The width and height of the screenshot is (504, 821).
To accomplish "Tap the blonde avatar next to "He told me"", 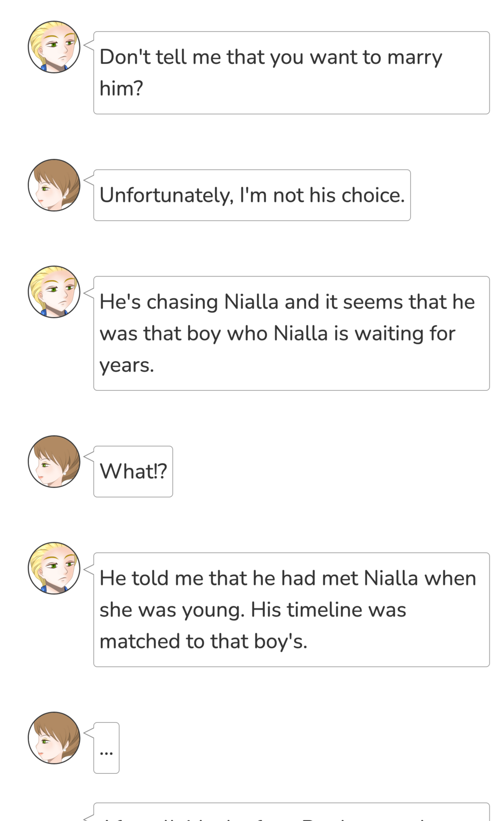I will pyautogui.click(x=54, y=568).
